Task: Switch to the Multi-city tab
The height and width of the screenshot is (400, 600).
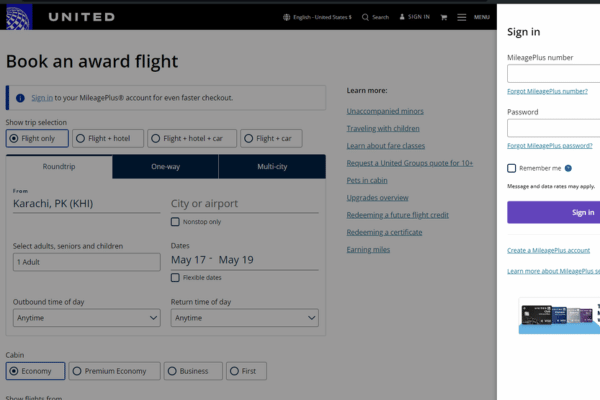Action: click(272, 166)
